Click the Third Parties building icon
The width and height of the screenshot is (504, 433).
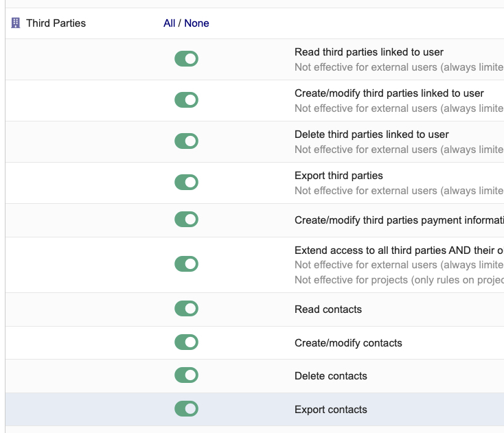pos(15,23)
